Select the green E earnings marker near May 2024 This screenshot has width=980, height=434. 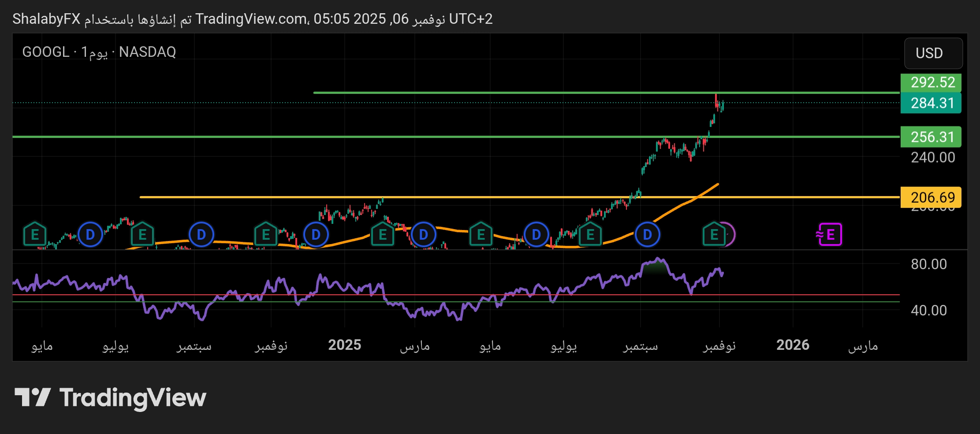point(34,235)
